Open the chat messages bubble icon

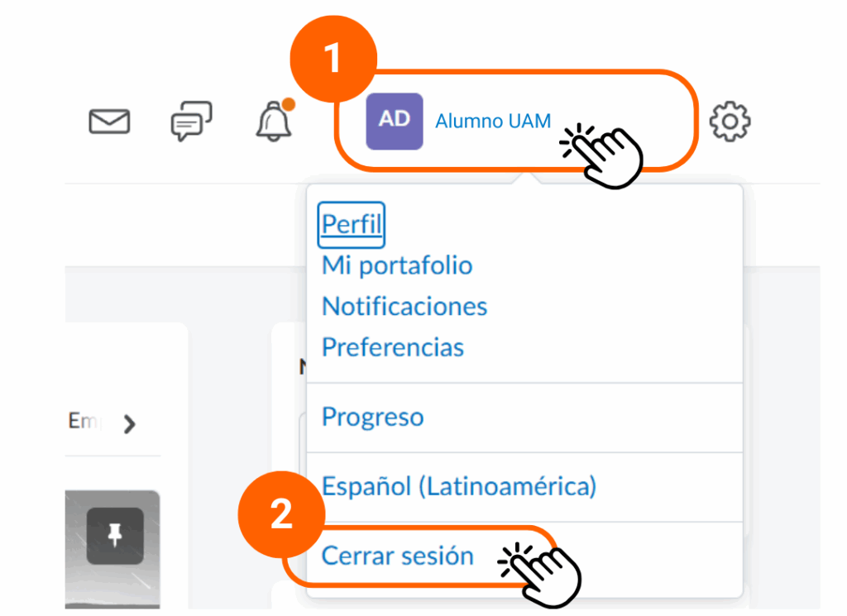tap(191, 122)
